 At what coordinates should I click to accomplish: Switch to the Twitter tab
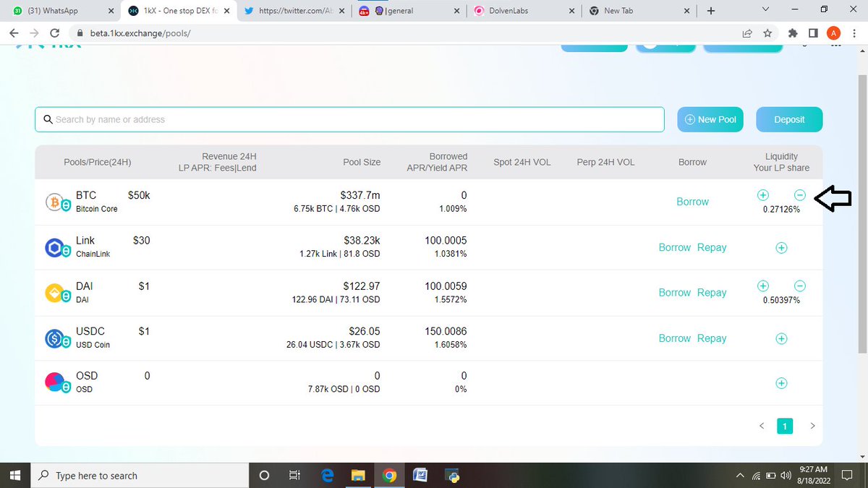click(x=294, y=11)
